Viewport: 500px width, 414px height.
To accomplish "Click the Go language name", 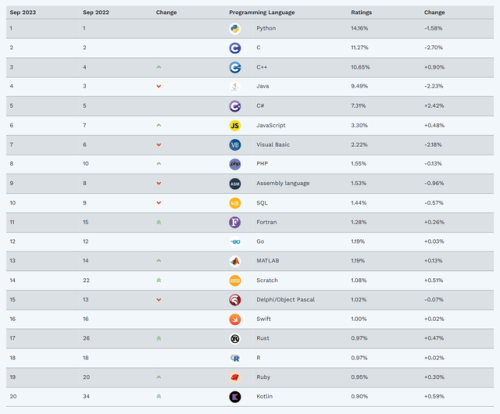I will [260, 242].
